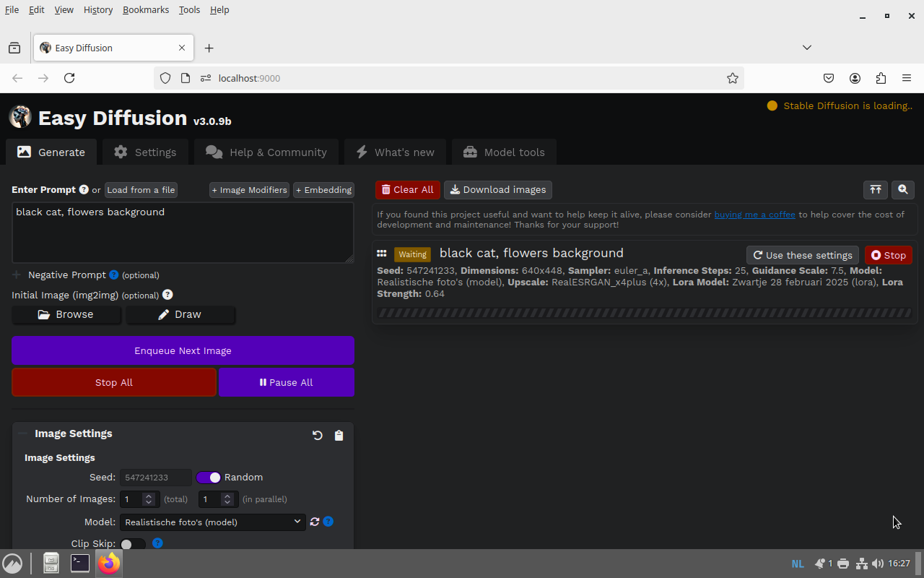
Task: Open the Bookmarks menu
Action: click(x=145, y=9)
